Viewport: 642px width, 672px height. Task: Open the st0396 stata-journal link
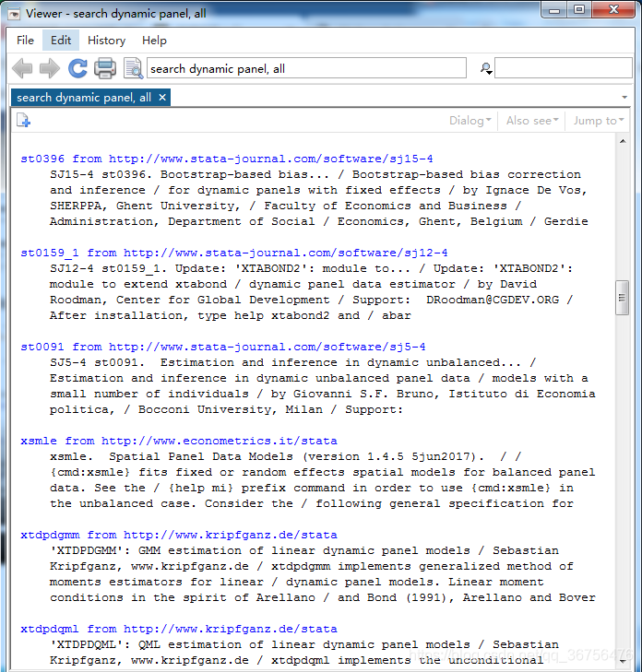tap(227, 159)
